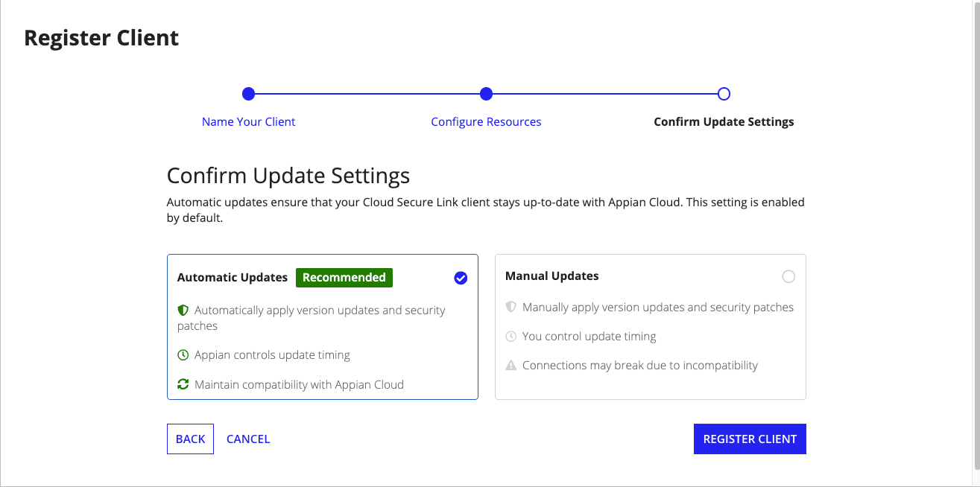Click the green clock icon beside Appian controls timing
The image size is (980, 487).
(x=183, y=355)
